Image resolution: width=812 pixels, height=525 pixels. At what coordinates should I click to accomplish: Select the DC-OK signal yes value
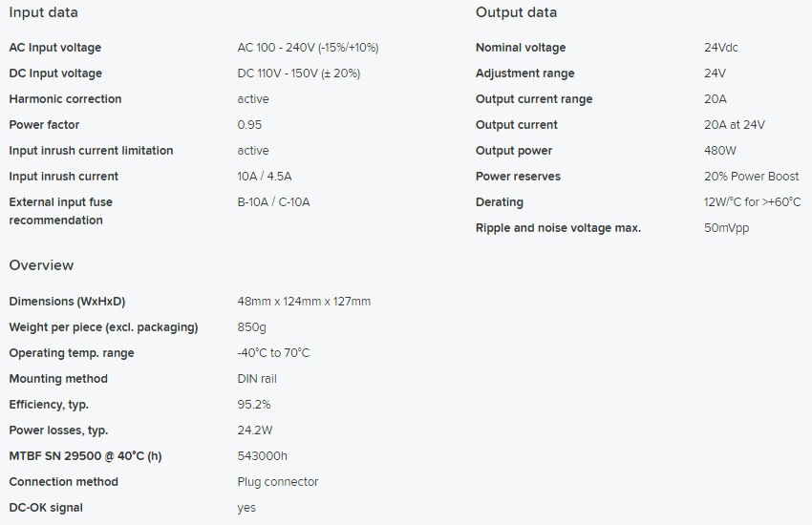[246, 508]
